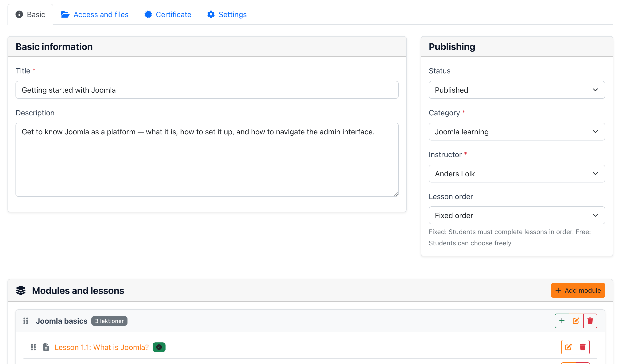625x364 pixels.
Task: Click the Joomla basics module title
Action: click(62, 321)
